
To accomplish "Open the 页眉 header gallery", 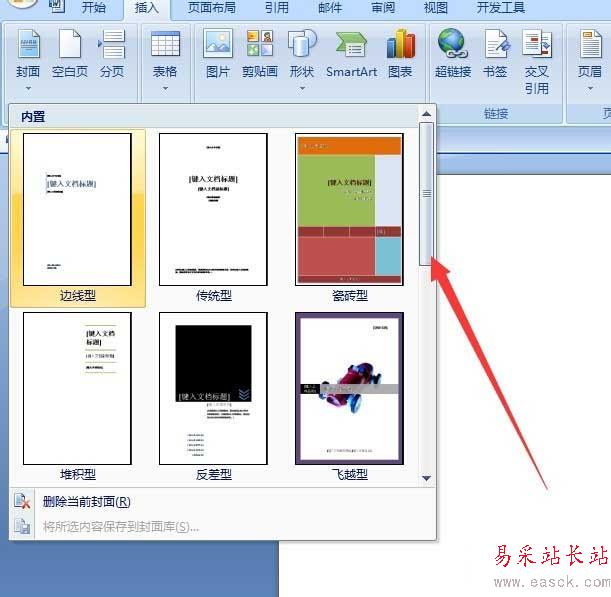I will [590, 44].
